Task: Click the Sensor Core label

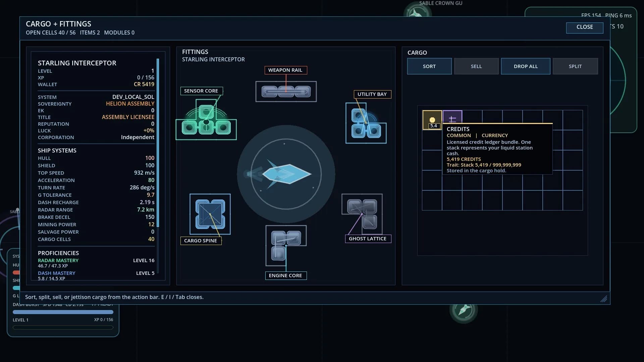Action: pos(201,91)
